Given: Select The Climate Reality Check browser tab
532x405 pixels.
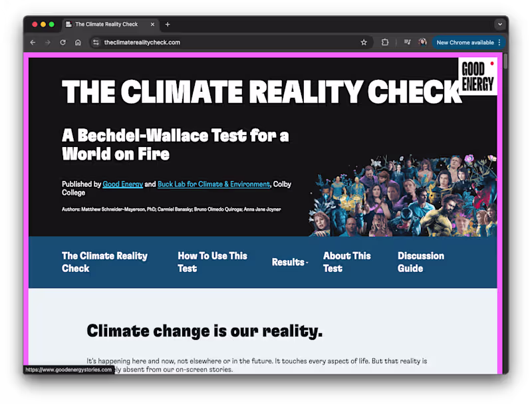Looking at the screenshot, I should [110, 25].
